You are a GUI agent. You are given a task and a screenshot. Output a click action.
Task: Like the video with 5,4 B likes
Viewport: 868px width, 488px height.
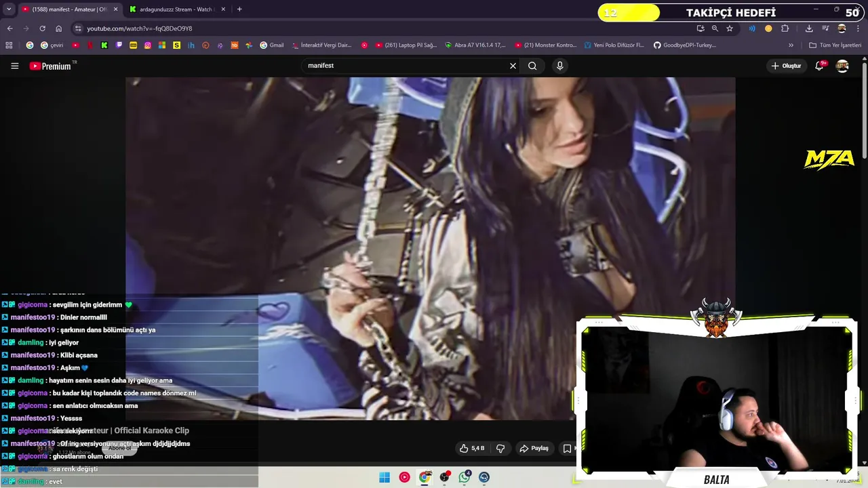[x=472, y=448]
